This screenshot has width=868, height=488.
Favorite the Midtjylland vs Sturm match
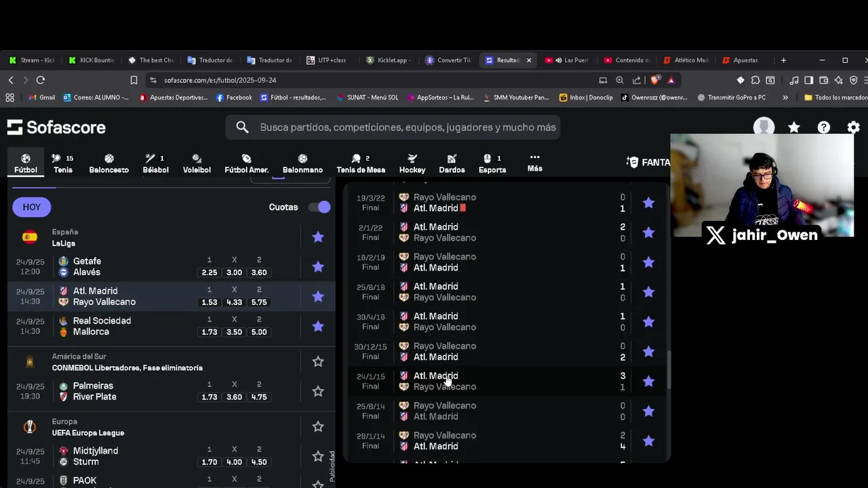click(318, 457)
